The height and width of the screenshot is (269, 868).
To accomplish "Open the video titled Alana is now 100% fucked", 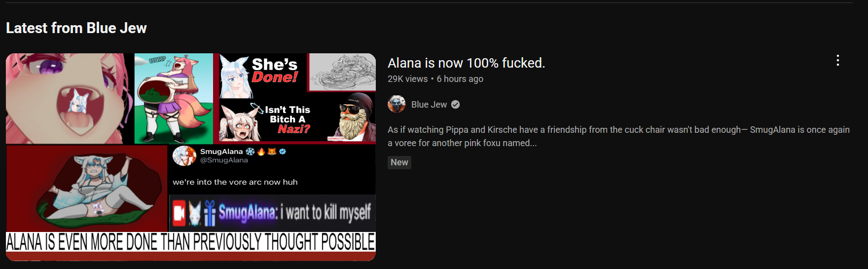I will [x=466, y=63].
